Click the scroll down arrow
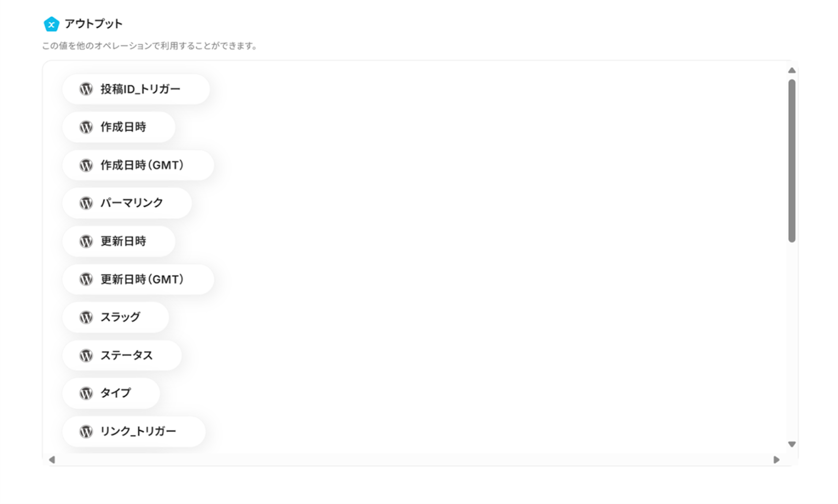The image size is (838, 504). click(x=792, y=444)
